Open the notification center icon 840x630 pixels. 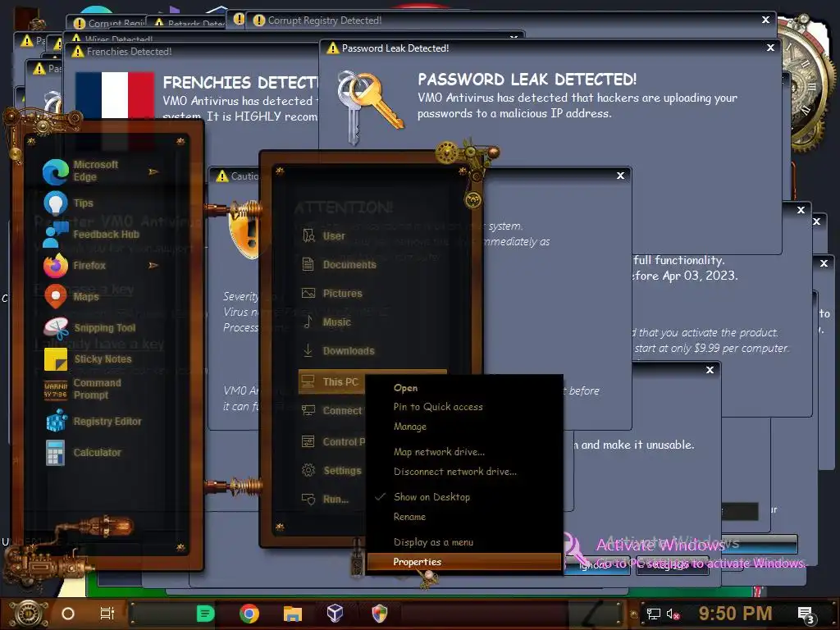click(x=806, y=614)
